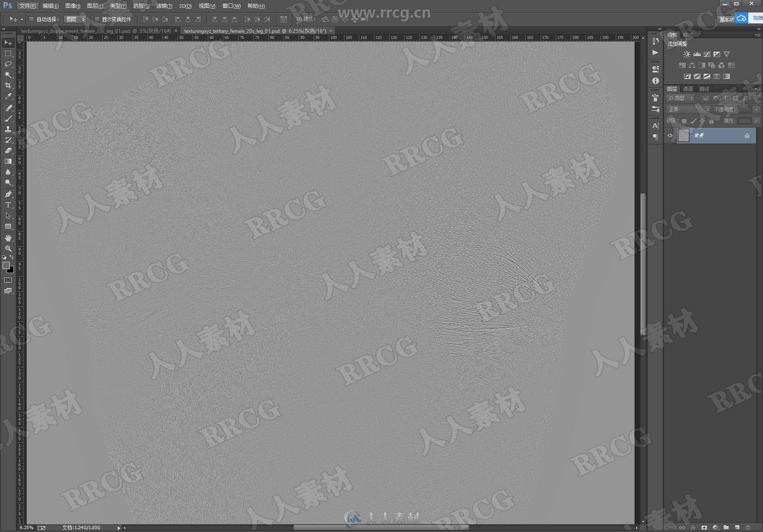
Task: Open the File menu
Action: 28,6
